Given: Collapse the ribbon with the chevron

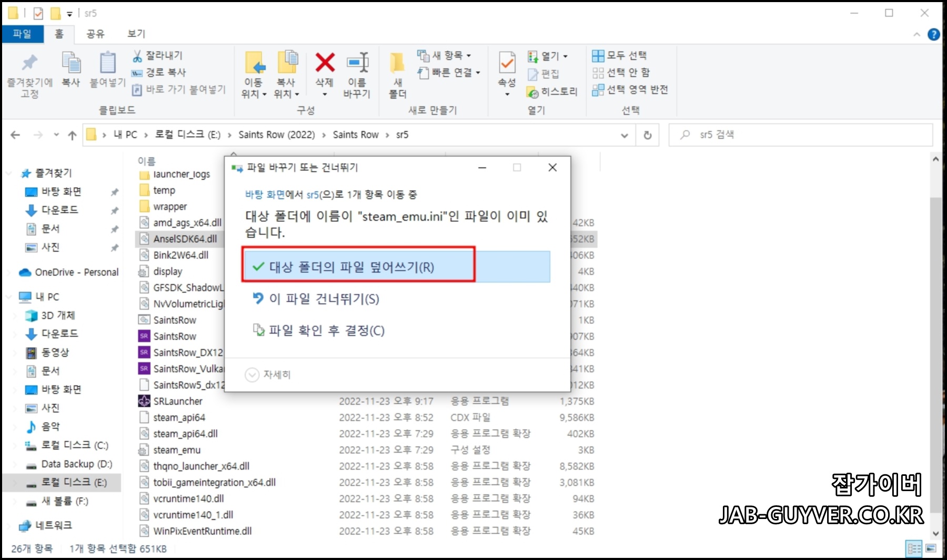Looking at the screenshot, I should [916, 34].
